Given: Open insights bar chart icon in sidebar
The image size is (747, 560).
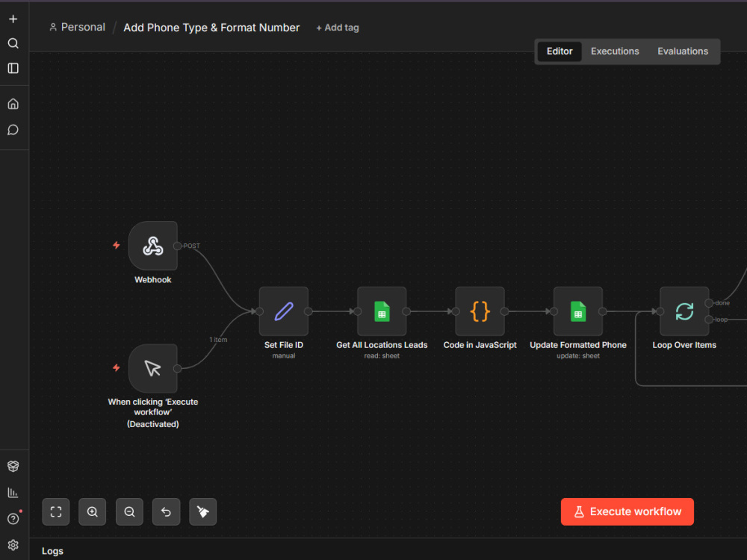Looking at the screenshot, I should click(13, 492).
